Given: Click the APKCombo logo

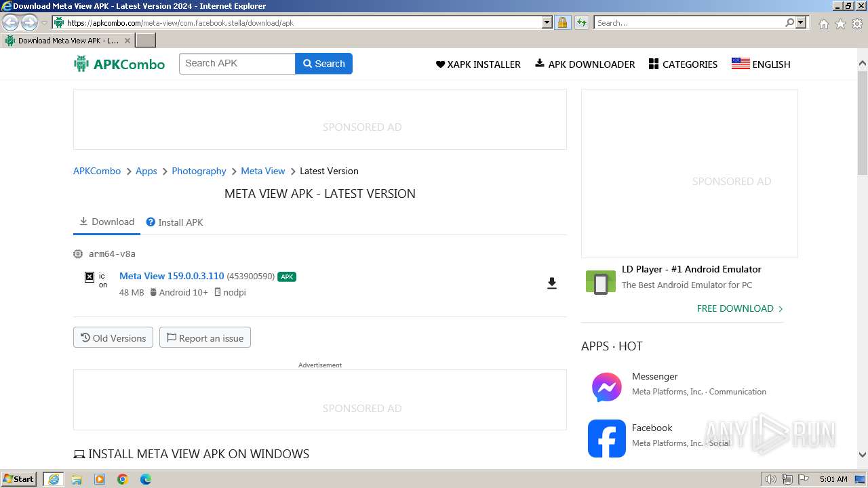Looking at the screenshot, I should (119, 64).
